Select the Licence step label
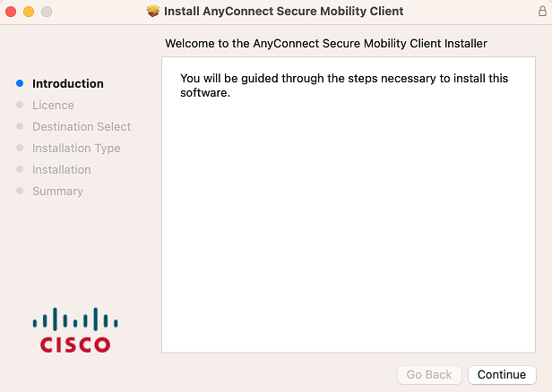Image resolution: width=552 pixels, height=392 pixels. pos(53,105)
